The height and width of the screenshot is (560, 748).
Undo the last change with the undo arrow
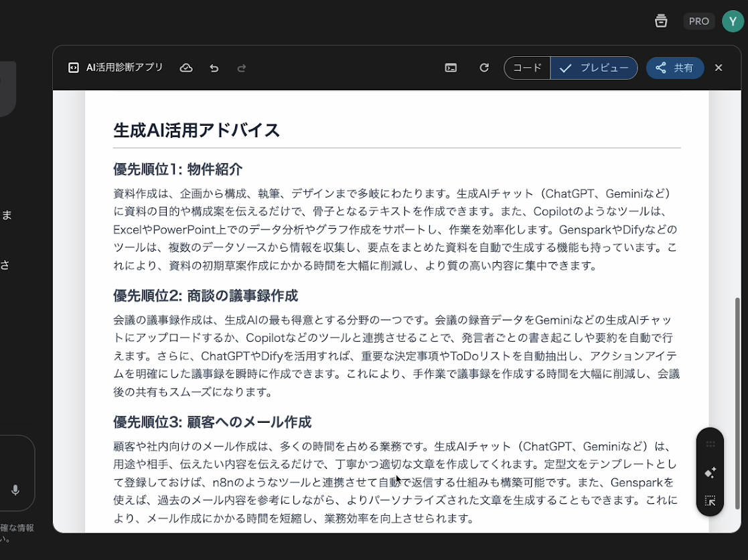[x=214, y=68]
